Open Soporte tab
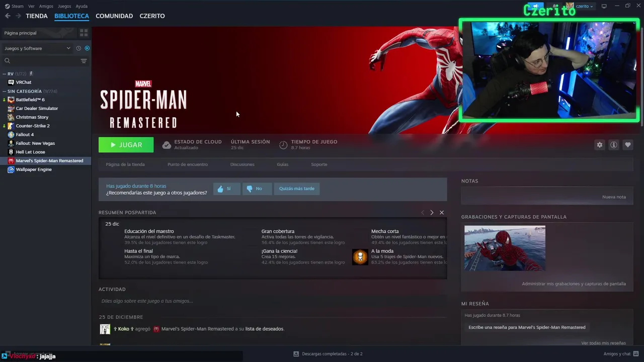The height and width of the screenshot is (362, 644). coord(319,164)
